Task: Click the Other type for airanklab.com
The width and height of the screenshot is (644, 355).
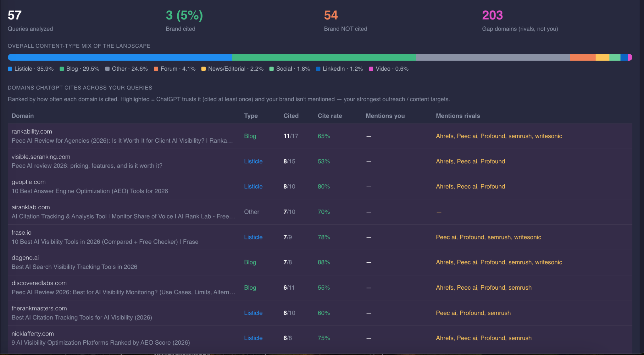Action: click(x=252, y=212)
